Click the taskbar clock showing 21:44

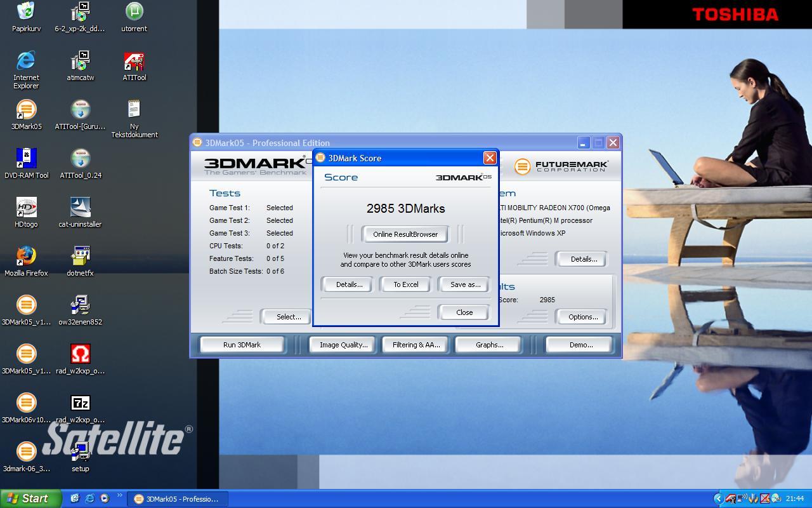795,498
